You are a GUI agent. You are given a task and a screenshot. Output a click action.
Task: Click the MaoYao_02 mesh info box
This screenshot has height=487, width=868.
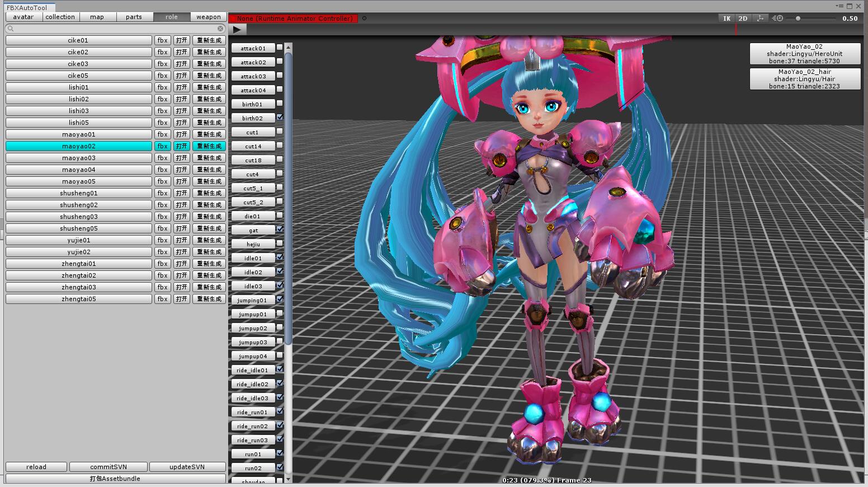805,54
